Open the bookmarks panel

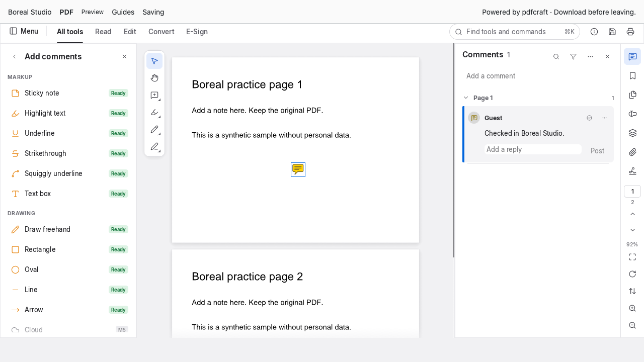point(632,75)
